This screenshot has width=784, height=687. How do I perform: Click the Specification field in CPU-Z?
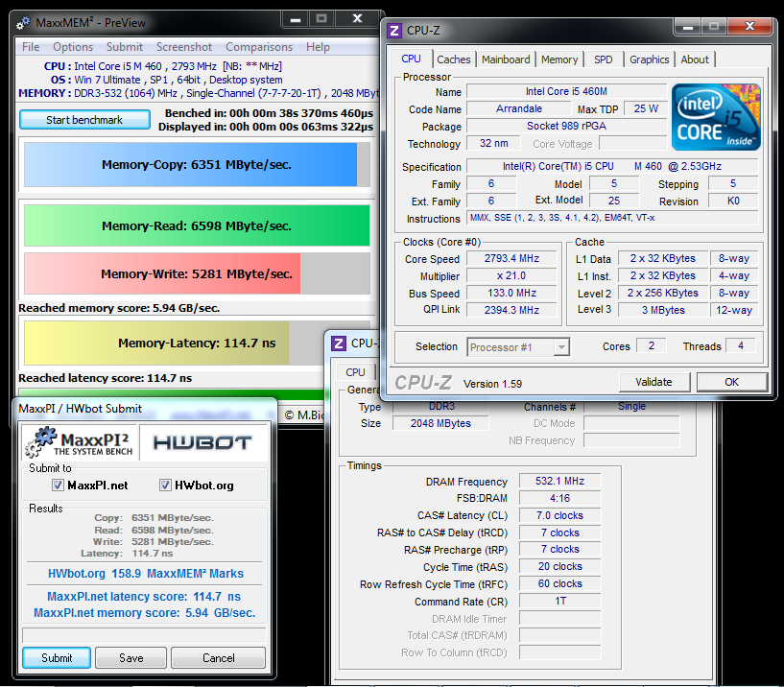coord(612,166)
